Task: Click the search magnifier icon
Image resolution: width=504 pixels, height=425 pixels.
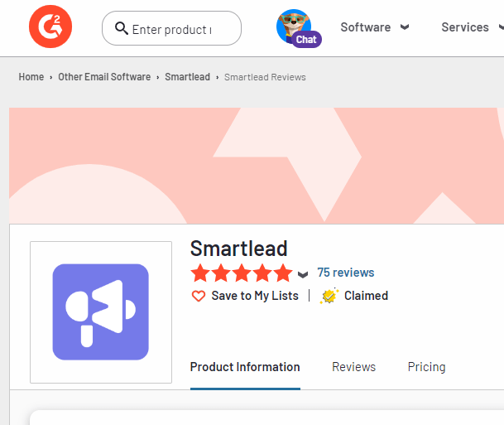Action: (x=121, y=29)
